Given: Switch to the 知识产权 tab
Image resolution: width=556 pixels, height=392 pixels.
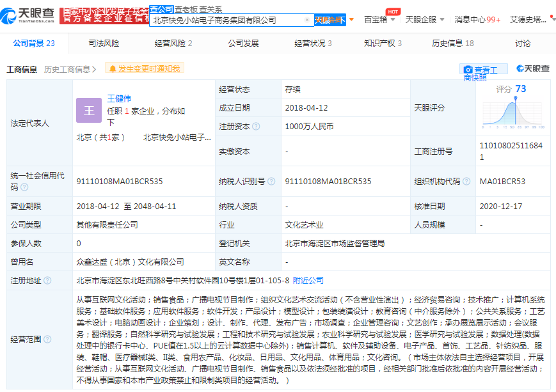Looking at the screenshot, I should click(x=383, y=43).
